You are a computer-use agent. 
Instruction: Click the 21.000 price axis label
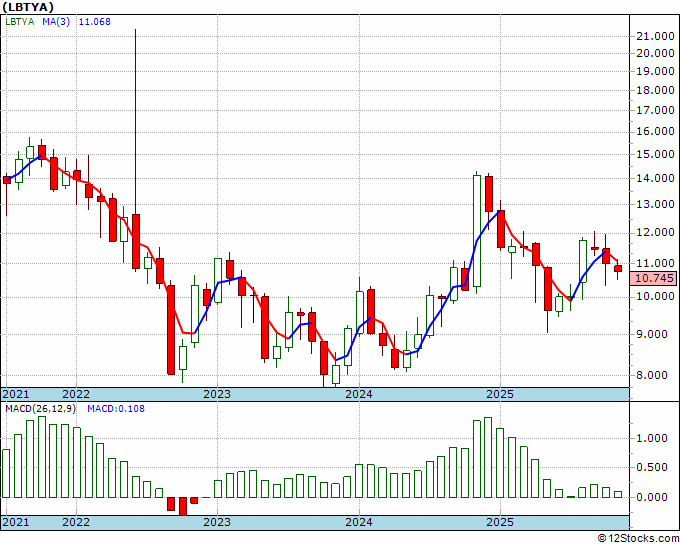point(655,36)
